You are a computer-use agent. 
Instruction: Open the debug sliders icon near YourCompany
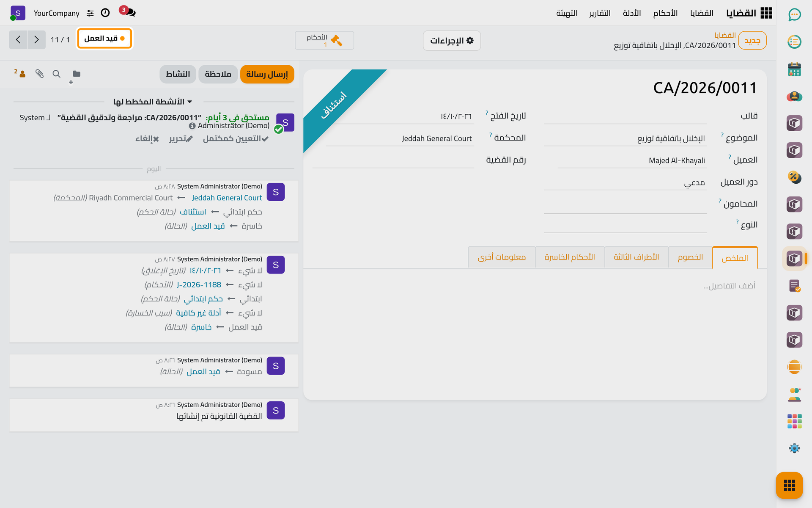[90, 13]
